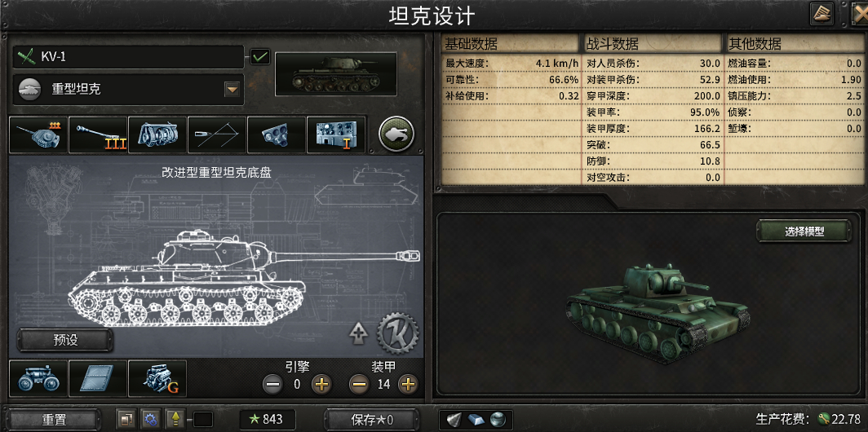The height and width of the screenshot is (432, 868).
Task: Select the suspension module slot icon
Action: [x=38, y=378]
